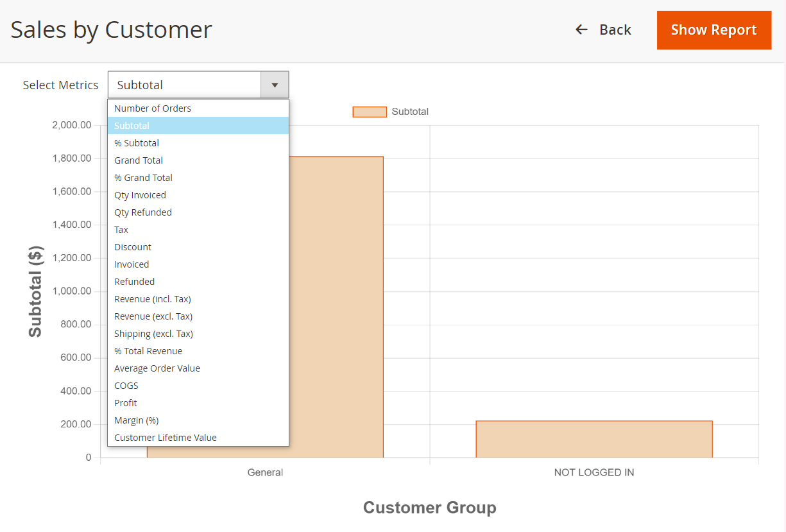Collapse the Select Metrics dropdown arrow

[275, 85]
